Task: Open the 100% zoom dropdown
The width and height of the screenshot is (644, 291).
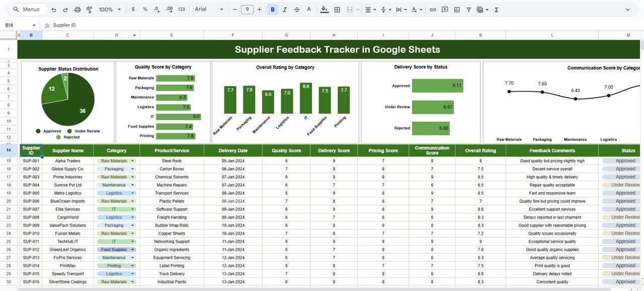Action: [x=110, y=10]
